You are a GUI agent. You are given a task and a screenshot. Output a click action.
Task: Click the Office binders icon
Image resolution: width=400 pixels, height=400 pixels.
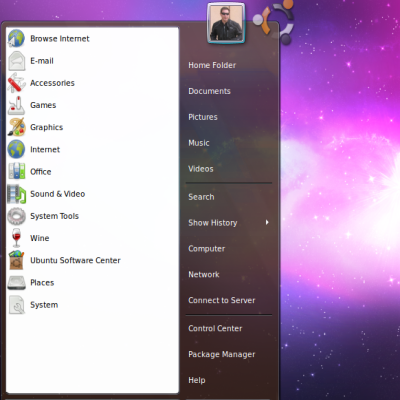(16, 171)
